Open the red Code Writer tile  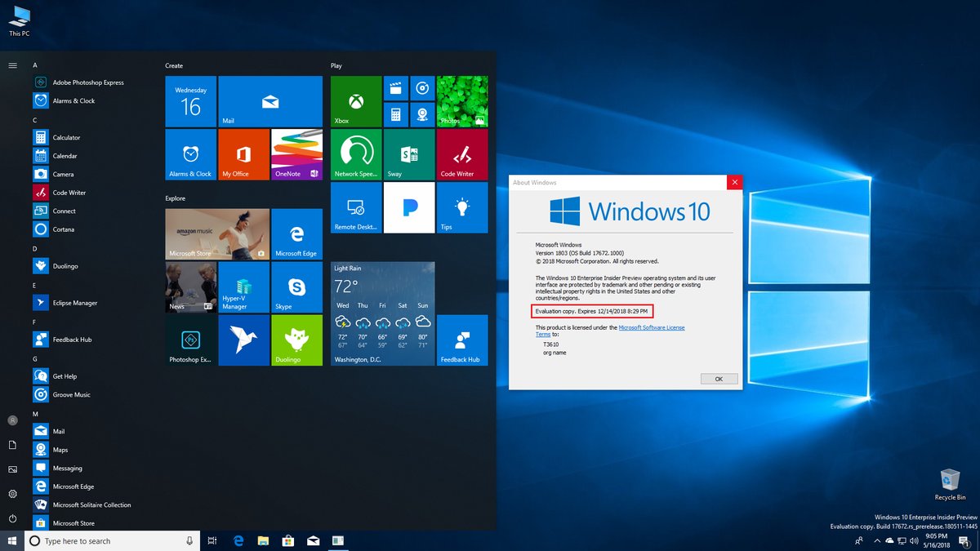pyautogui.click(x=462, y=155)
